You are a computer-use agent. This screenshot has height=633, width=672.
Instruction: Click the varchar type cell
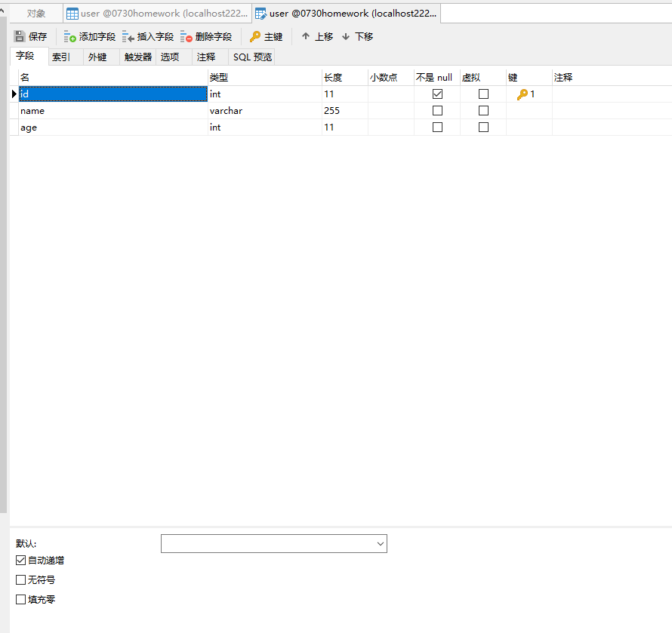[265, 110]
